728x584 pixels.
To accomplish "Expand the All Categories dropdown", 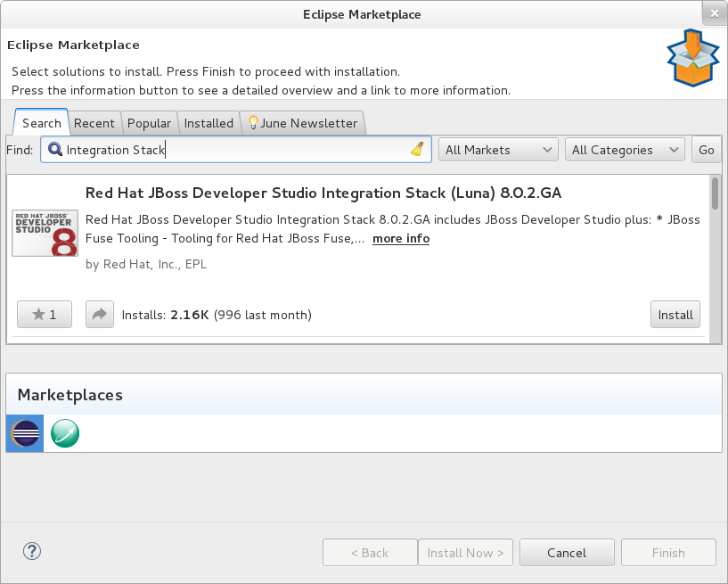I will click(x=624, y=150).
